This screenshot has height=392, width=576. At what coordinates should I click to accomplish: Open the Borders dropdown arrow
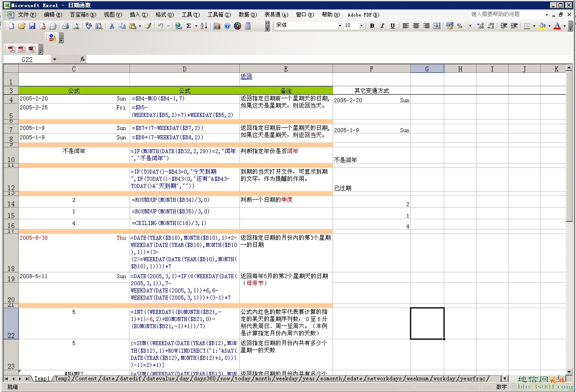click(534, 26)
